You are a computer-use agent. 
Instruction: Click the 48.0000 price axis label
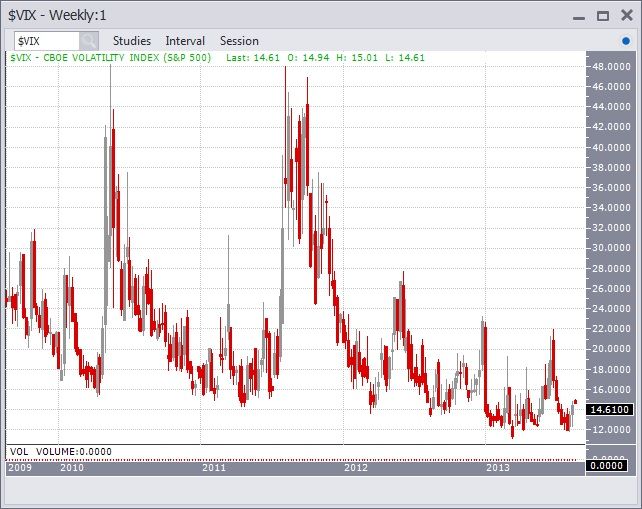pyautogui.click(x=611, y=66)
